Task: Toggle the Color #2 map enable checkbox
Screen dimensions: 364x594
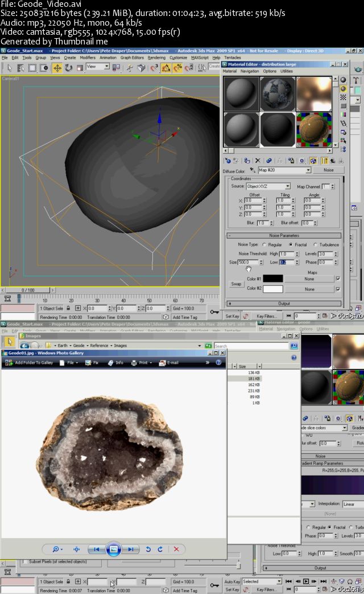Action: tap(338, 289)
